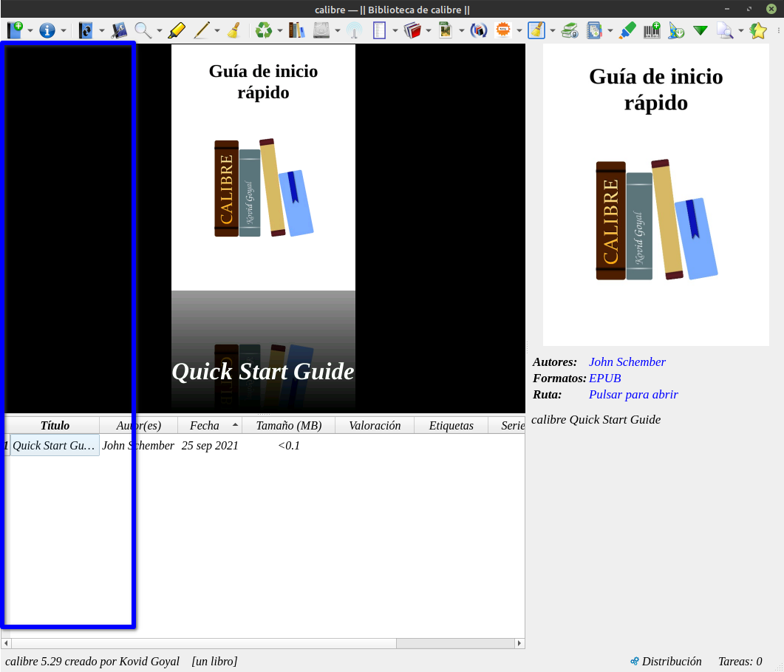The image size is (784, 672).
Task: Click the blue notebook pages icon
Action: [594, 30]
